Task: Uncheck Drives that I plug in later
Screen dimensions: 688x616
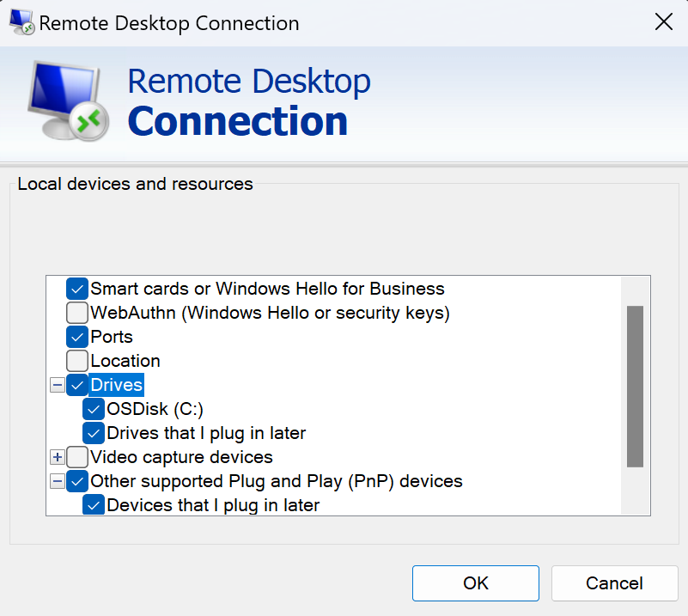Action: (x=94, y=433)
